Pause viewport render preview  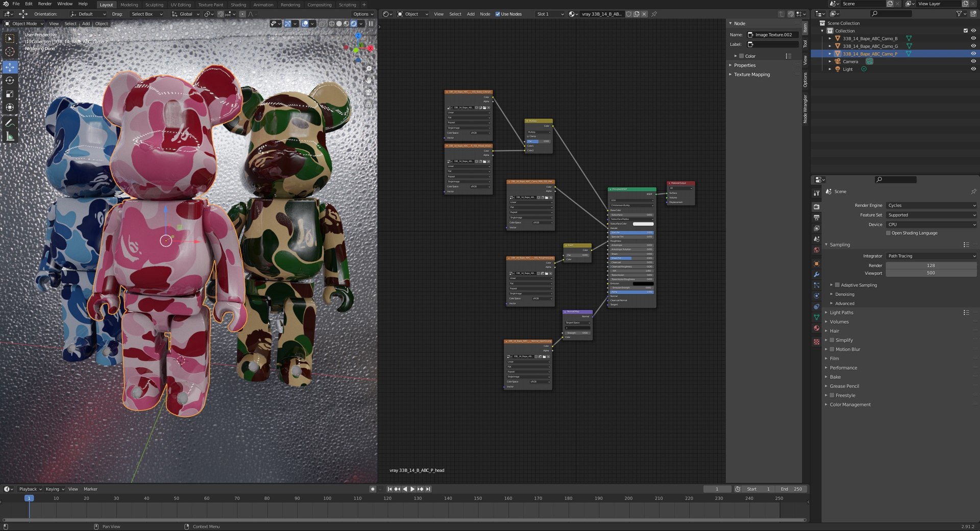[371, 23]
